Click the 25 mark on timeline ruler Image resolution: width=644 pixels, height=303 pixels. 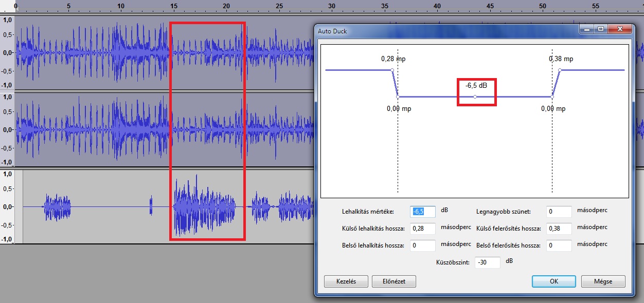tap(279, 6)
